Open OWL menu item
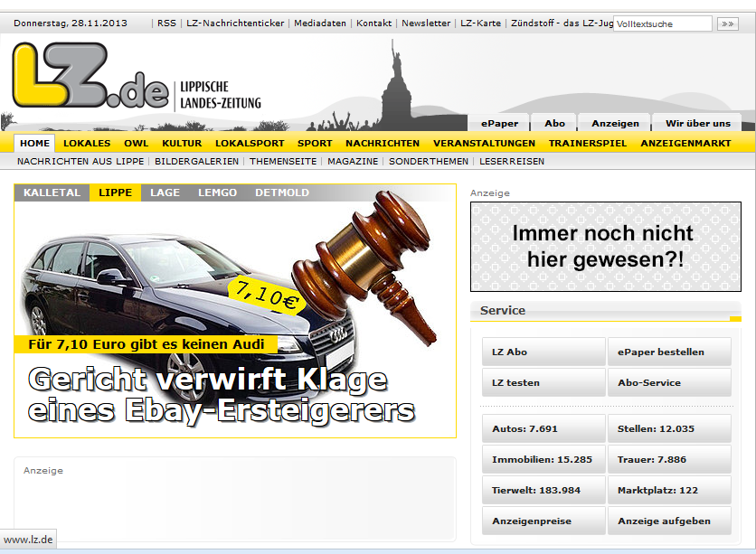 (x=137, y=143)
